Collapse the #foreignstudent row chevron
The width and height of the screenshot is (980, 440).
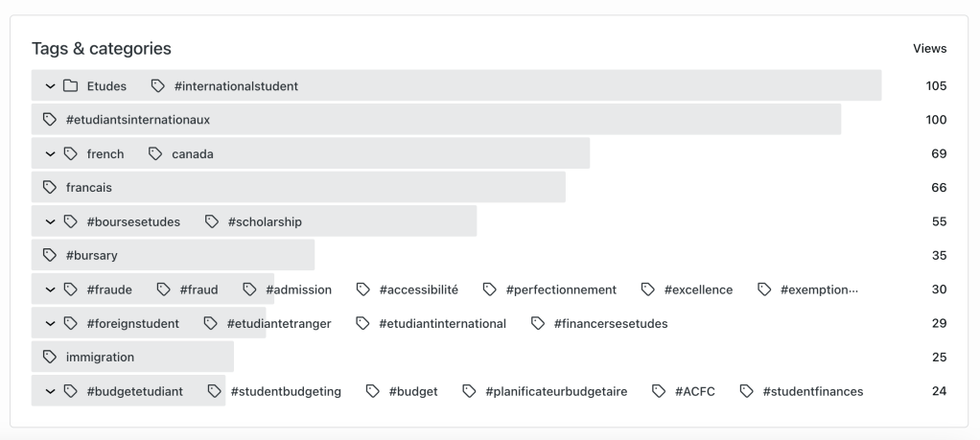(50, 324)
